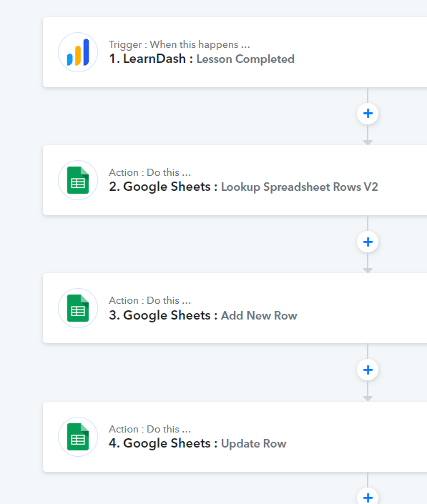Open the Google Sheets Add New Row action

[235, 308]
